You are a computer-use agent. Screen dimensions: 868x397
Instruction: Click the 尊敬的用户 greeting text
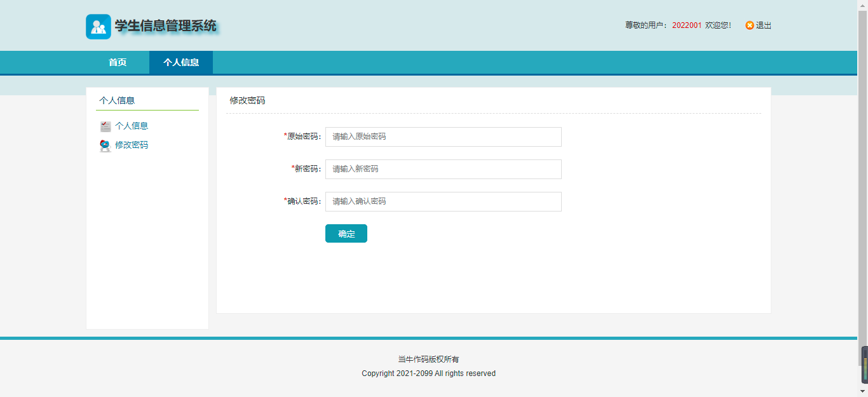(645, 25)
